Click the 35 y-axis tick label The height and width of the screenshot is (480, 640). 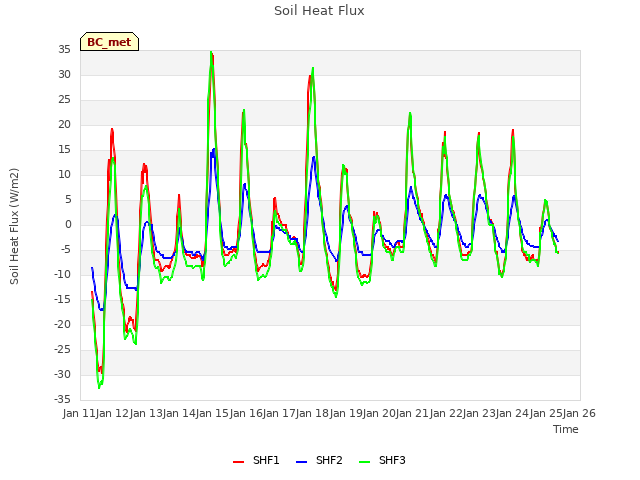(64, 50)
